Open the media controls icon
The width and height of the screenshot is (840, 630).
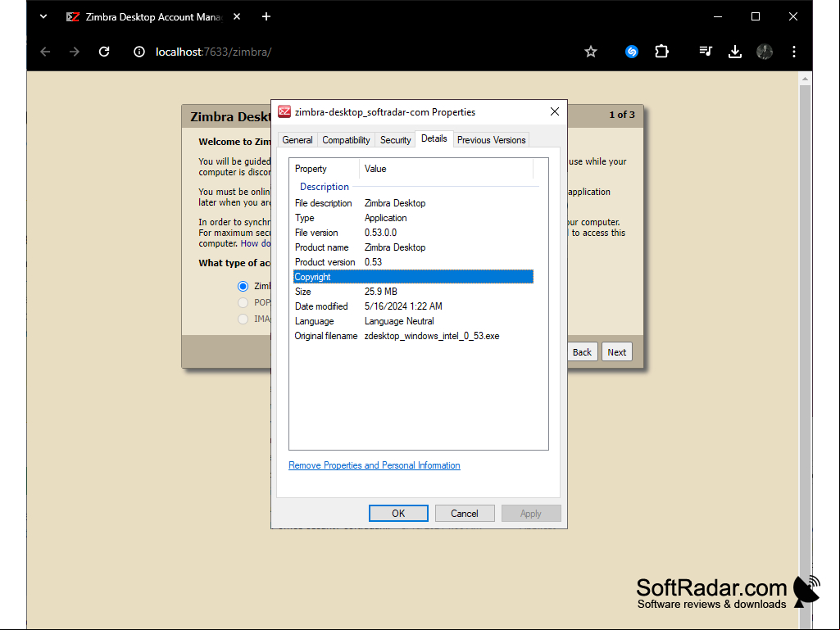pyautogui.click(x=706, y=52)
